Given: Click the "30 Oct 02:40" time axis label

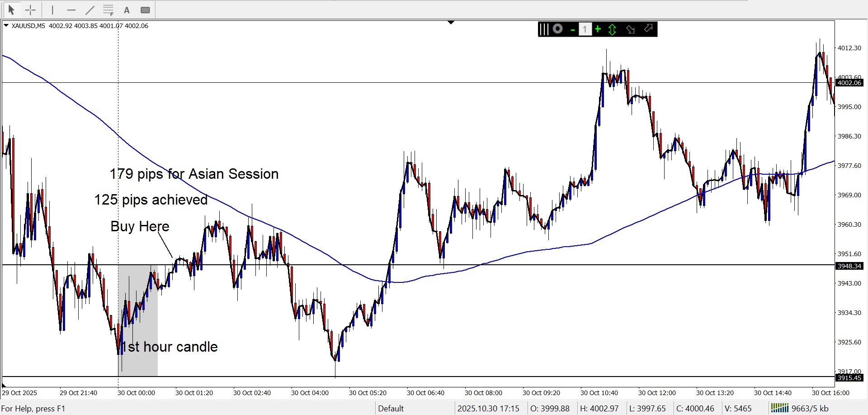Looking at the screenshot, I should [252, 393].
